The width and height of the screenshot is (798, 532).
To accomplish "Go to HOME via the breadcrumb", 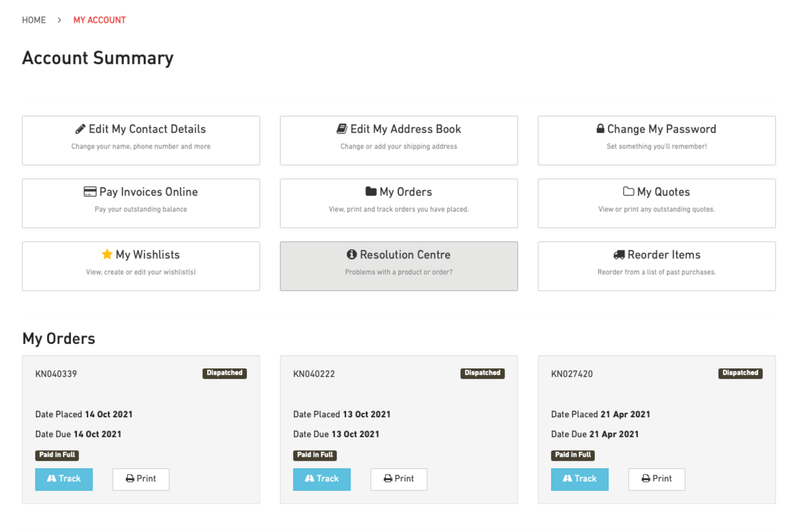I will [x=34, y=20].
